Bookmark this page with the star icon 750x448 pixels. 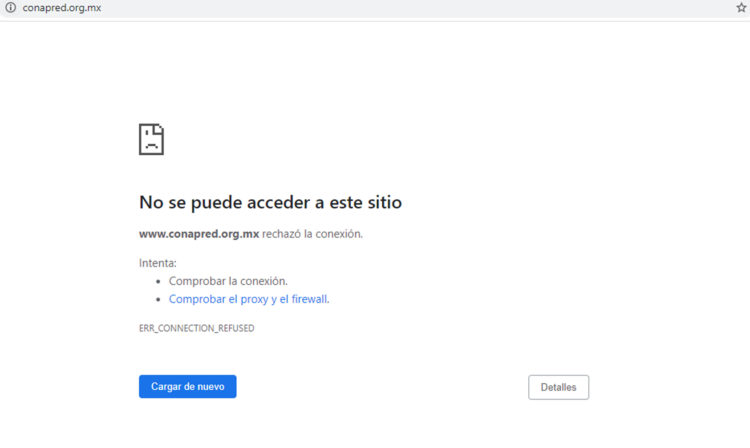point(741,7)
